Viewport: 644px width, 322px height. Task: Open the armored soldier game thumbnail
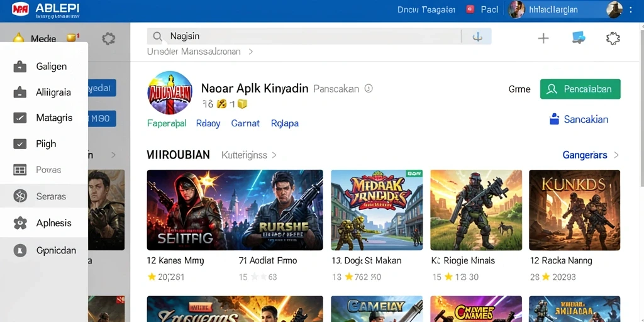pos(476,210)
